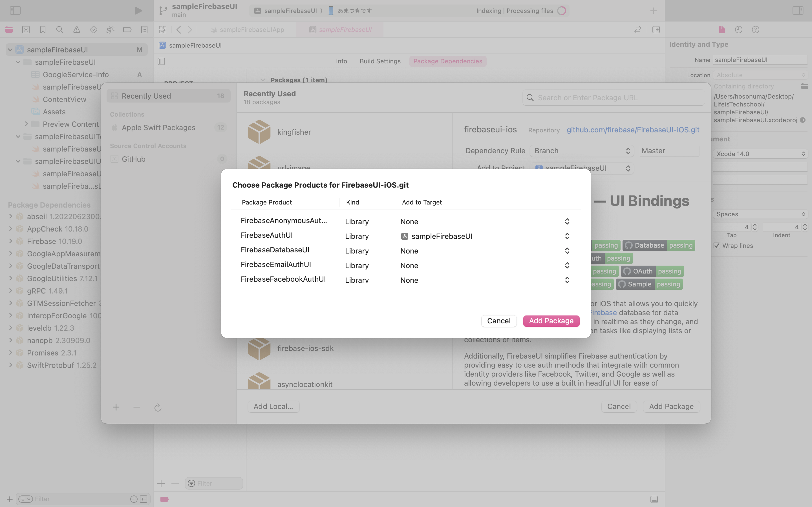Toggle the left navigator sidebar icon
812x507 pixels.
click(x=15, y=11)
